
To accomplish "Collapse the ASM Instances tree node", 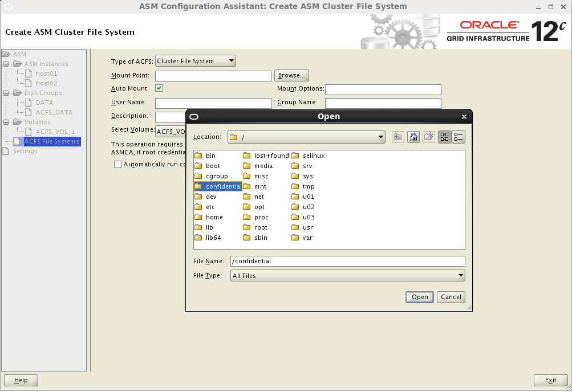I will pyautogui.click(x=6, y=64).
